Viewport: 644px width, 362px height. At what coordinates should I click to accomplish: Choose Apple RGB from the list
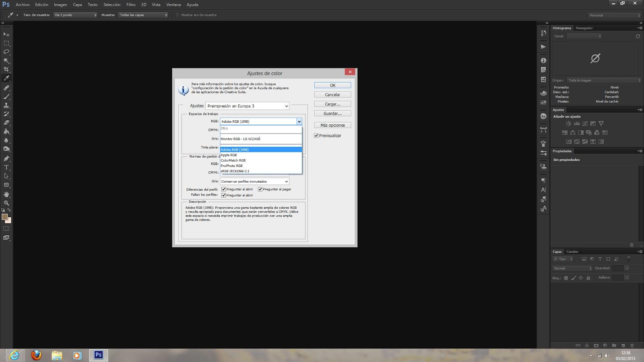click(261, 155)
